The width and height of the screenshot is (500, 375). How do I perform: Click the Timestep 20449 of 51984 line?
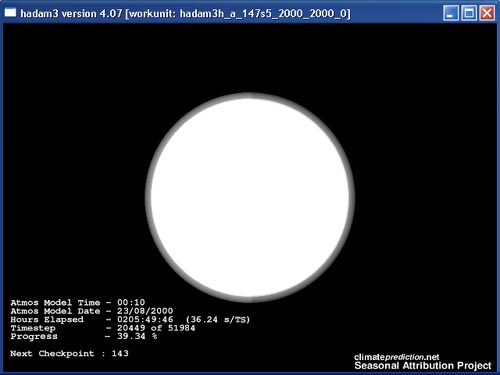pos(103,328)
